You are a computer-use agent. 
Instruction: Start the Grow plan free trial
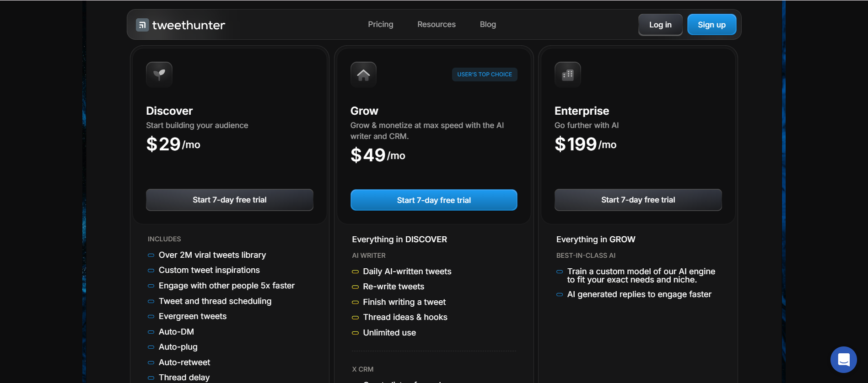click(x=433, y=200)
